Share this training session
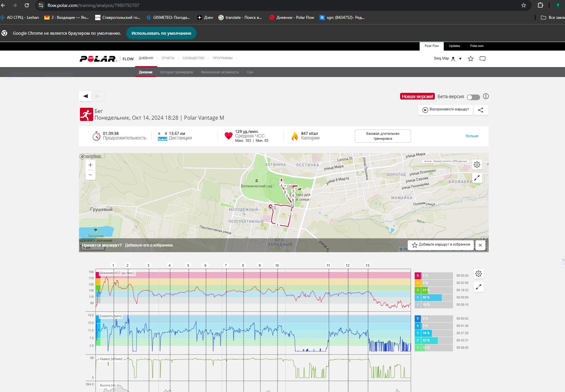This screenshot has height=392, width=565. (481, 110)
